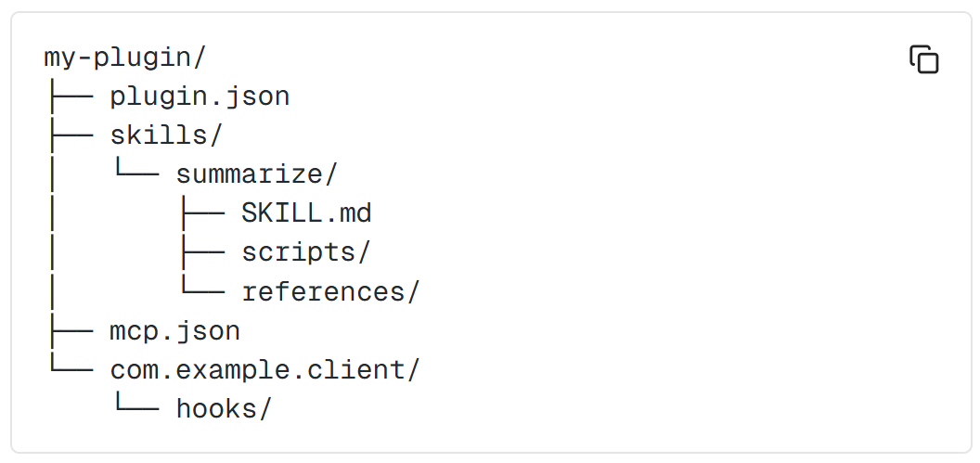
Task: Select the SKILL.md file name
Action: [307, 213]
